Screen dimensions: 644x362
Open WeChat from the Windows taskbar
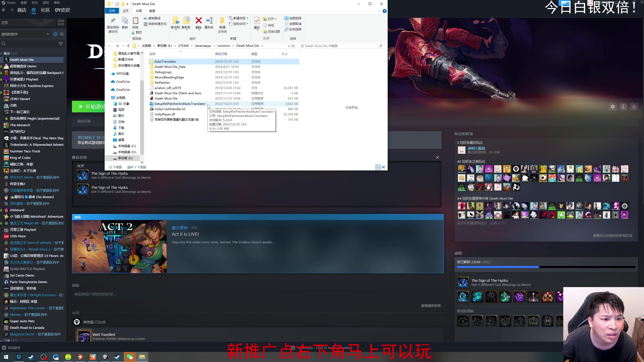(130, 357)
